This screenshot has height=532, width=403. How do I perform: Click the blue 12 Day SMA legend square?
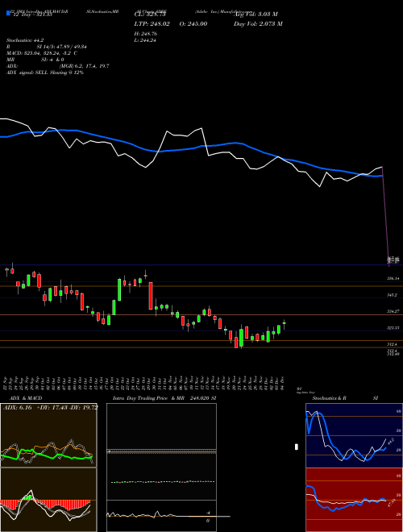pyautogui.click(x=8, y=13)
